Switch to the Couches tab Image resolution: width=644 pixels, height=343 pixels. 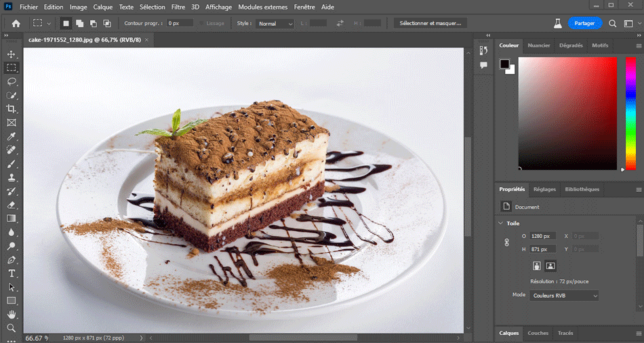tap(538, 333)
